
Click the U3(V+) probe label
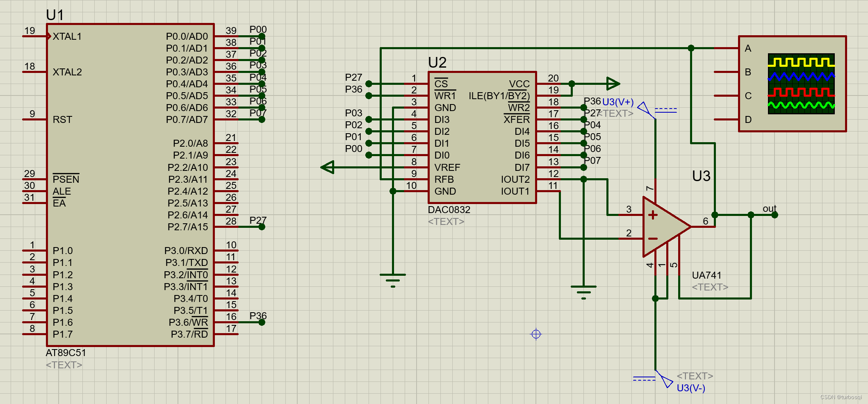click(618, 102)
